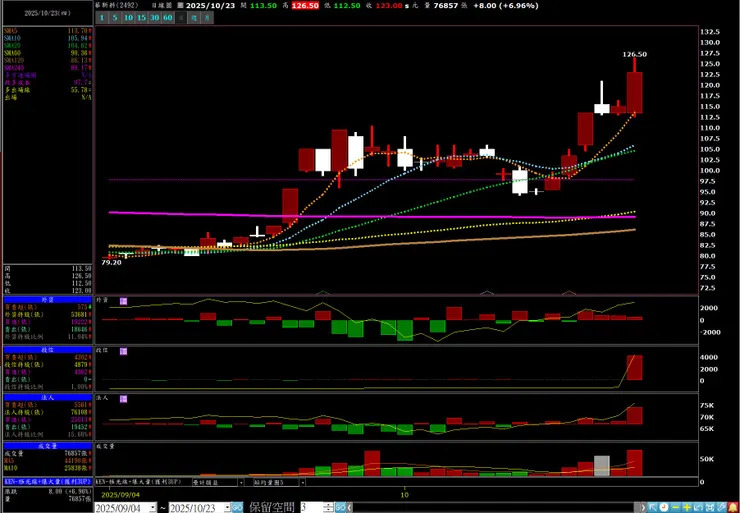Viewport: 740px width, 513px height.
Task: Open the start date 2025/09/04 dropdown
Action: (153, 507)
